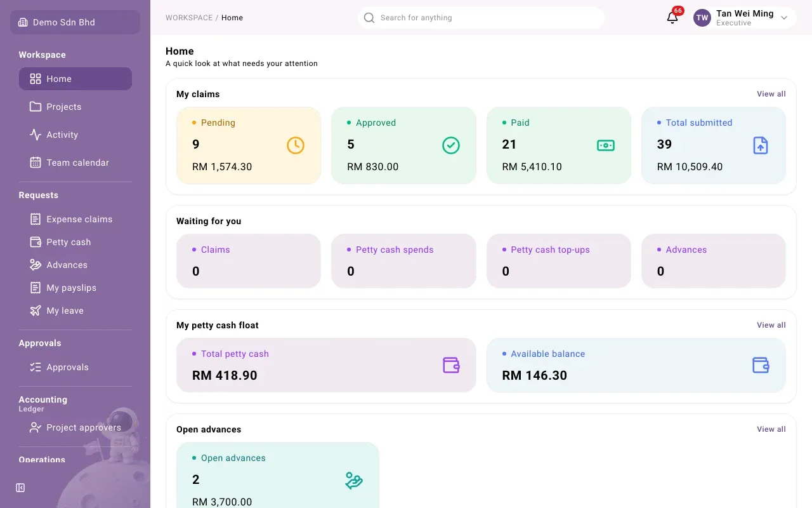The height and width of the screenshot is (508, 812).
Task: Click the Approved claims checkmark icon
Action: 450,145
